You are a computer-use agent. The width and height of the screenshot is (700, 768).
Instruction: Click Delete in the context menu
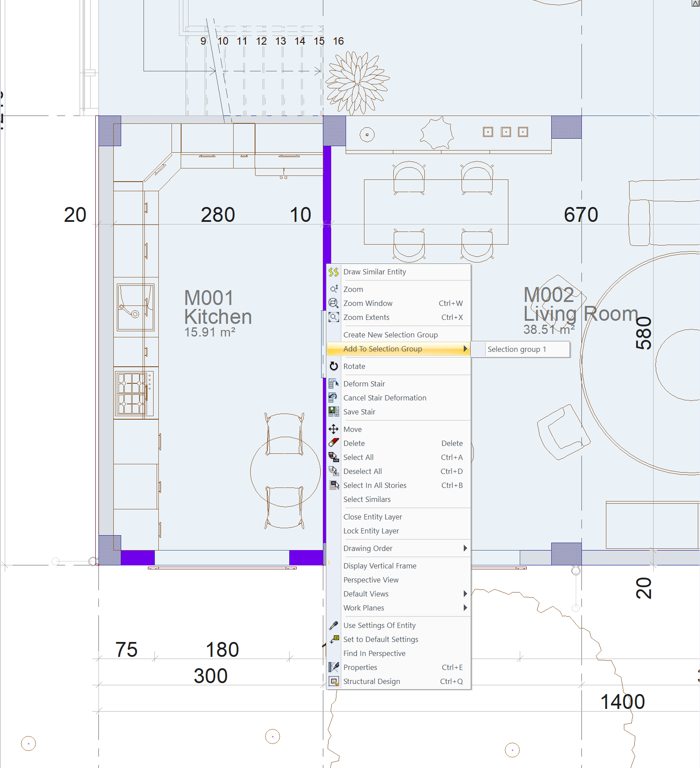coord(399,443)
